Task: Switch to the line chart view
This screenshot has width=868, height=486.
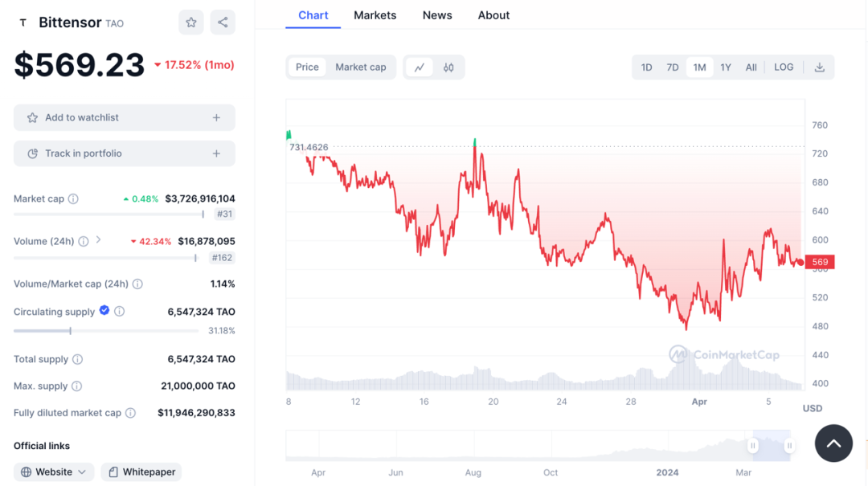Action: [420, 67]
